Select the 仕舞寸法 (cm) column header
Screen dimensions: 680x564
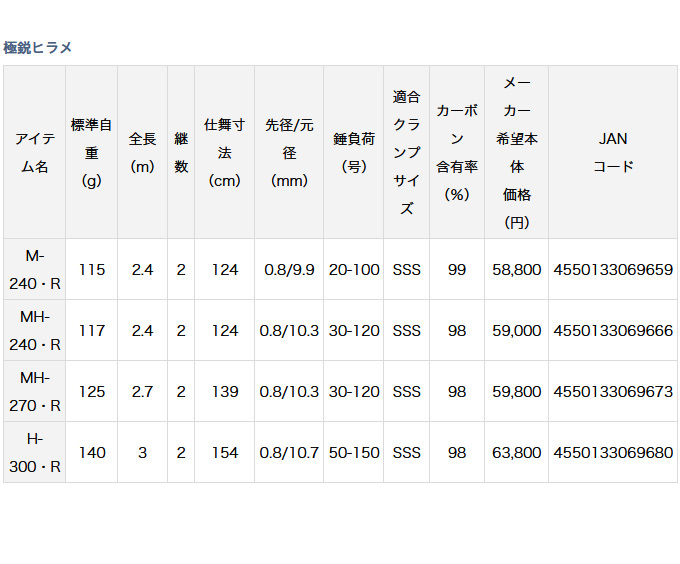[x=225, y=153]
